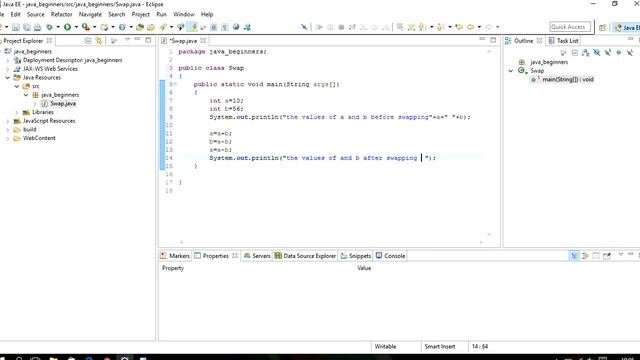The image size is (640, 360).
Task: Toggle the Mark Occurrences toolbar button
Action: (192, 27)
